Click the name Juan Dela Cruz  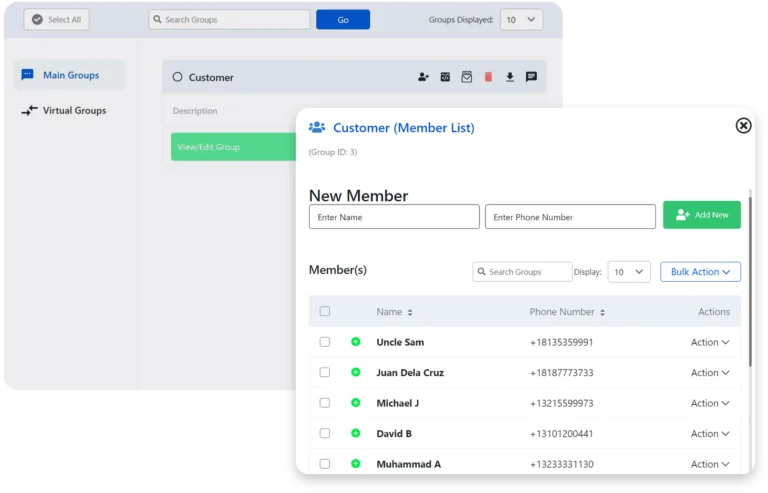410,373
